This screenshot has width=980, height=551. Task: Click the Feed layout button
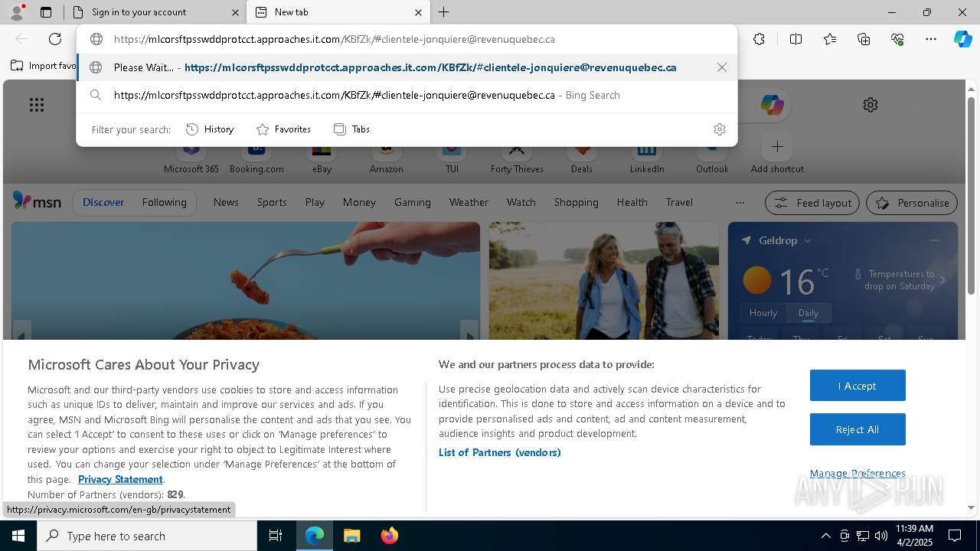coord(813,203)
